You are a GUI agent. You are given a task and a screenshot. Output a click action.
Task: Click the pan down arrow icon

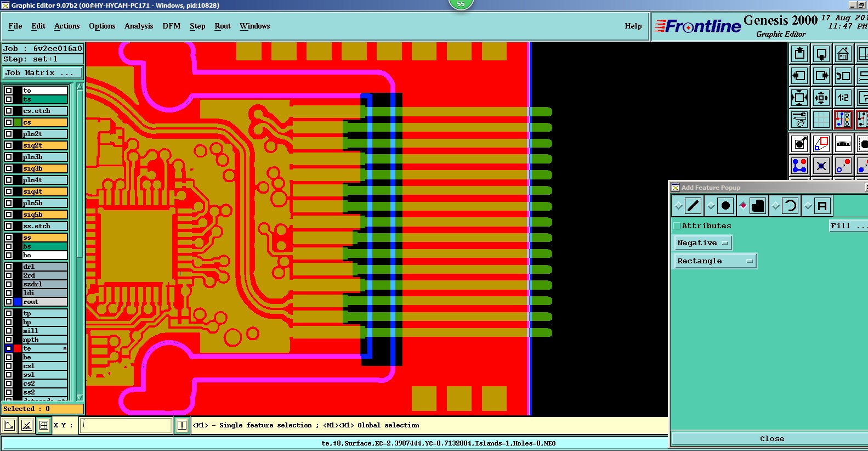[x=821, y=54]
